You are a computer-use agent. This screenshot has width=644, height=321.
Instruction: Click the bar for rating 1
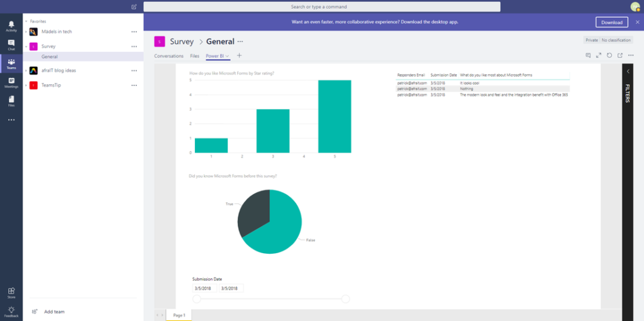pos(211,145)
